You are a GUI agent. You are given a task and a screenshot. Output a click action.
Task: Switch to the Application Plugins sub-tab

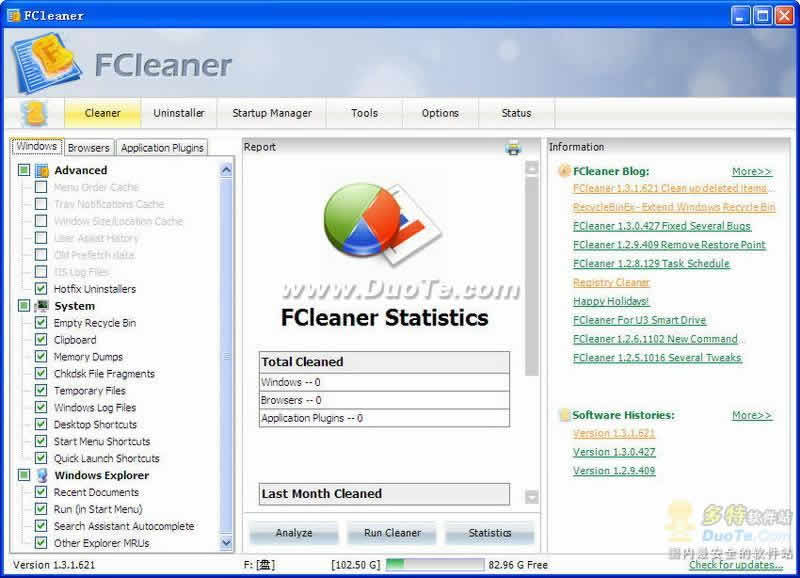point(162,147)
